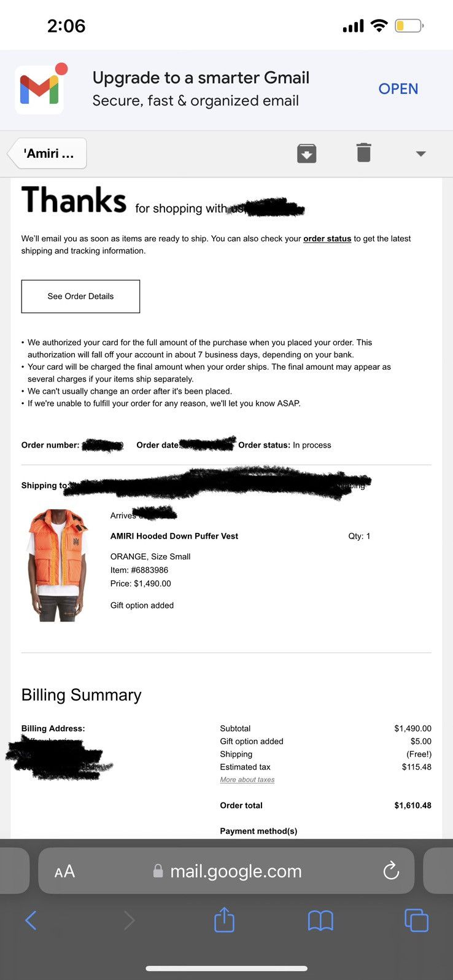Tap OPEN to upgrade Gmail

[398, 89]
